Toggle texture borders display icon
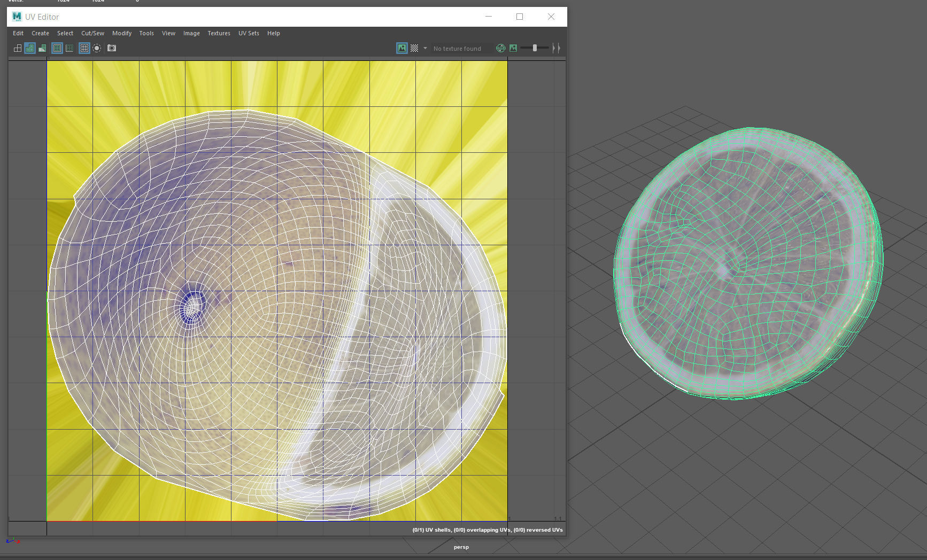The image size is (927, 560). pos(57,48)
